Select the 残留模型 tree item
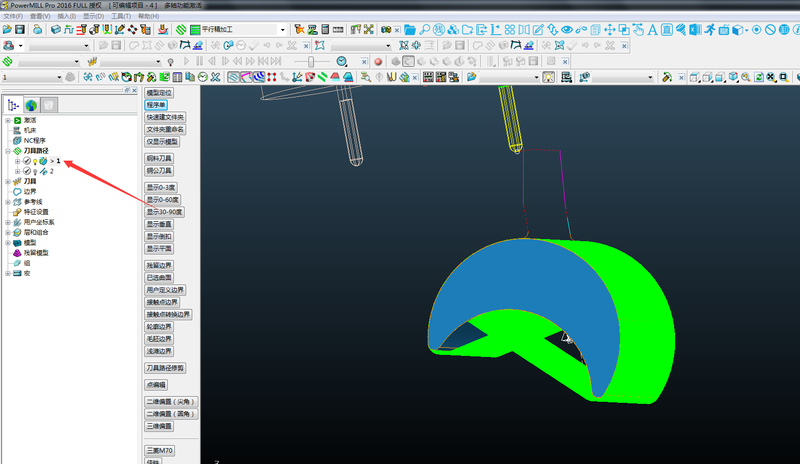The width and height of the screenshot is (800, 464). pyautogui.click(x=36, y=253)
